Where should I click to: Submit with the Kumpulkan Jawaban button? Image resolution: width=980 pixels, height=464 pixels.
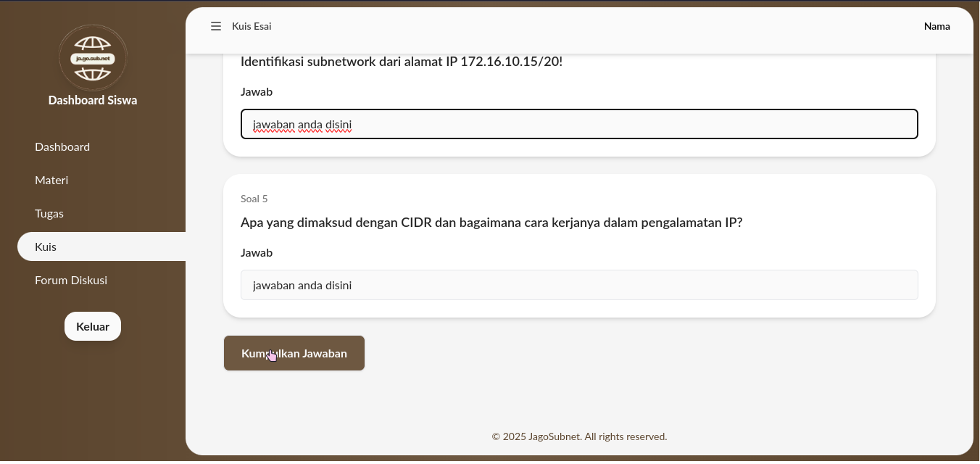coord(294,353)
